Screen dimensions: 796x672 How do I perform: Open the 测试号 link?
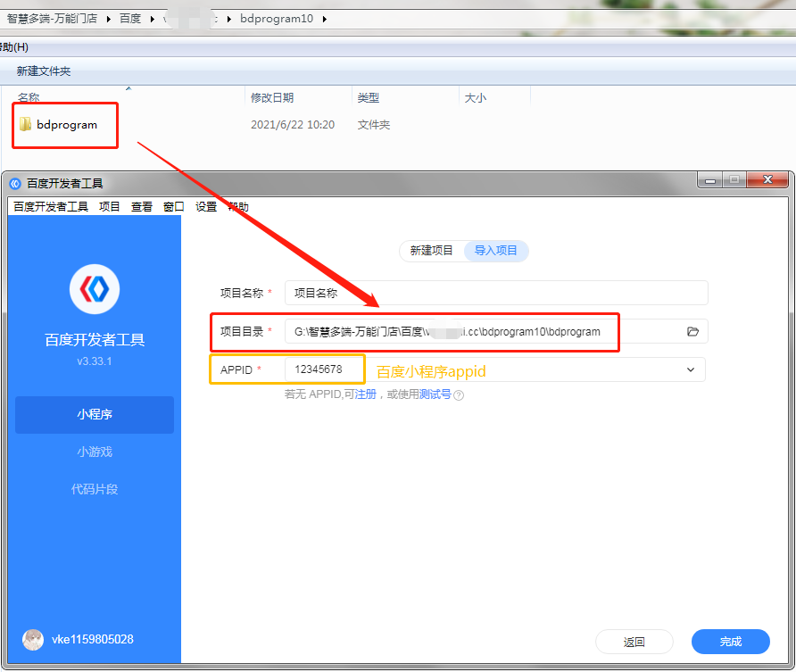point(435,394)
